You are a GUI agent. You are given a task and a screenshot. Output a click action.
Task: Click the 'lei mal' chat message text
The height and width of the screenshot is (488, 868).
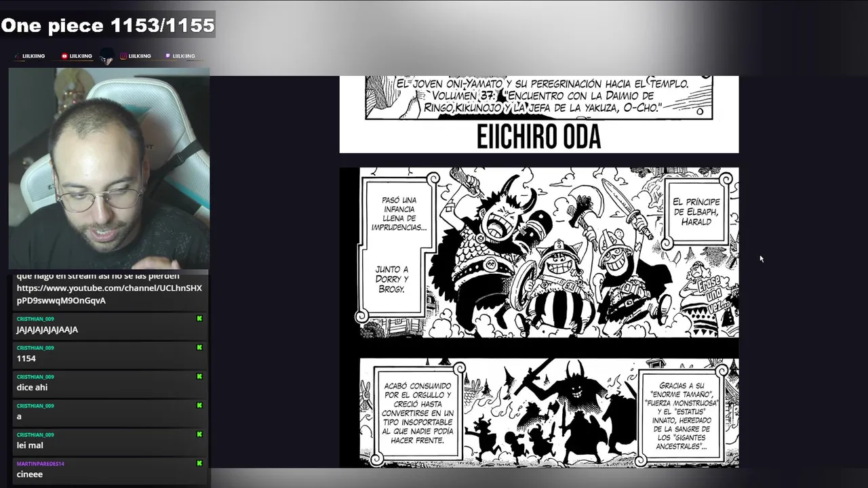pos(31,445)
